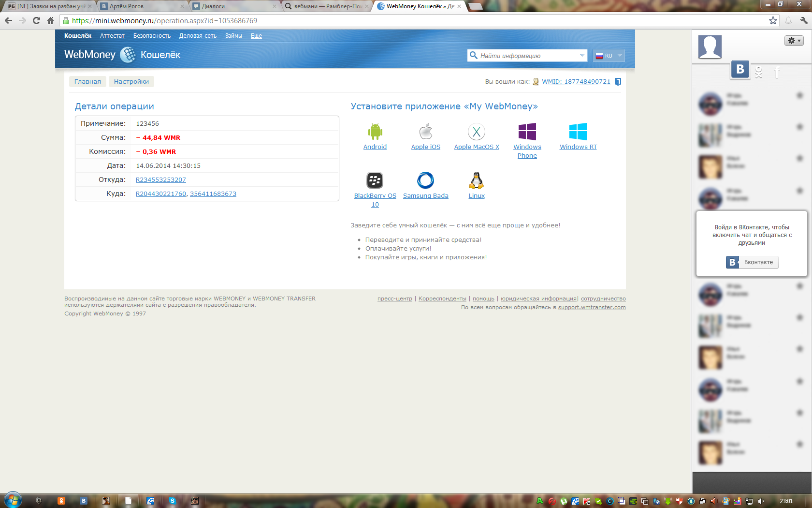Open the Apple iOS app icon
The height and width of the screenshot is (508, 812).
[x=426, y=132]
